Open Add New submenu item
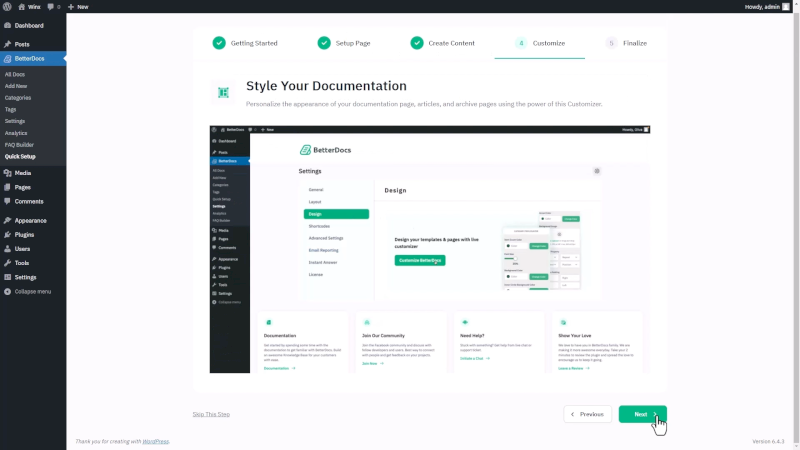The height and width of the screenshot is (450, 800). coord(16,86)
